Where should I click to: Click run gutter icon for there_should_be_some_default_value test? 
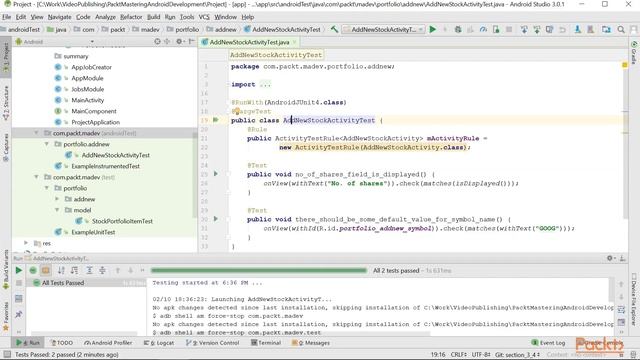216,219
